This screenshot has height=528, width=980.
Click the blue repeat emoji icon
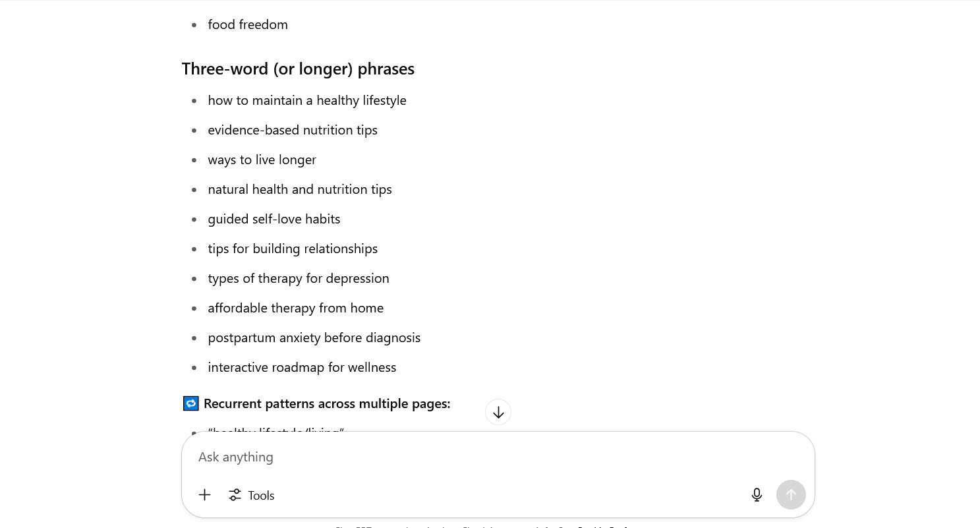click(x=190, y=403)
